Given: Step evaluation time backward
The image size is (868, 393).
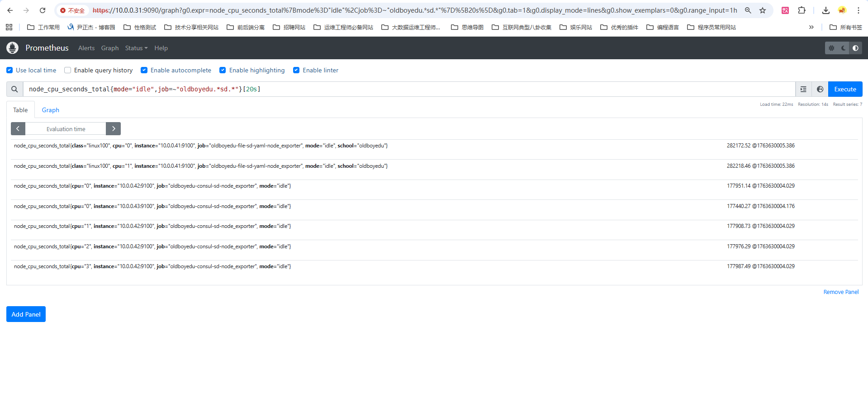Looking at the screenshot, I should pos(18,129).
